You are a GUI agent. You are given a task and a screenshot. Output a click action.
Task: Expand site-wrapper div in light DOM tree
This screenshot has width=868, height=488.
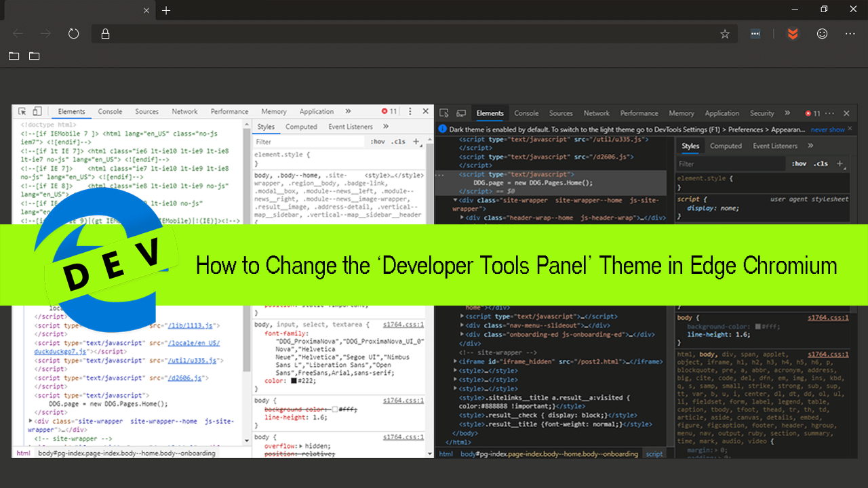31,421
